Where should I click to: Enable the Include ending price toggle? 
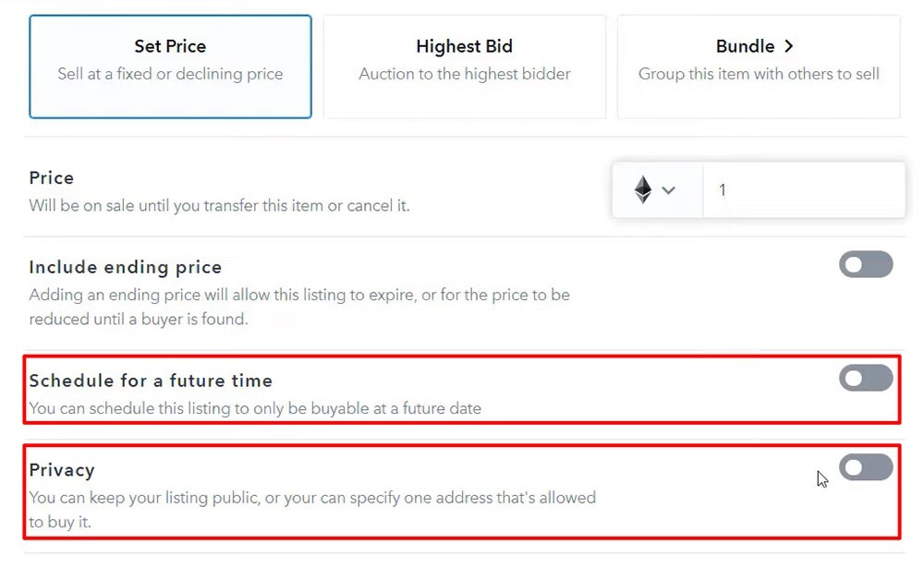coord(865,265)
